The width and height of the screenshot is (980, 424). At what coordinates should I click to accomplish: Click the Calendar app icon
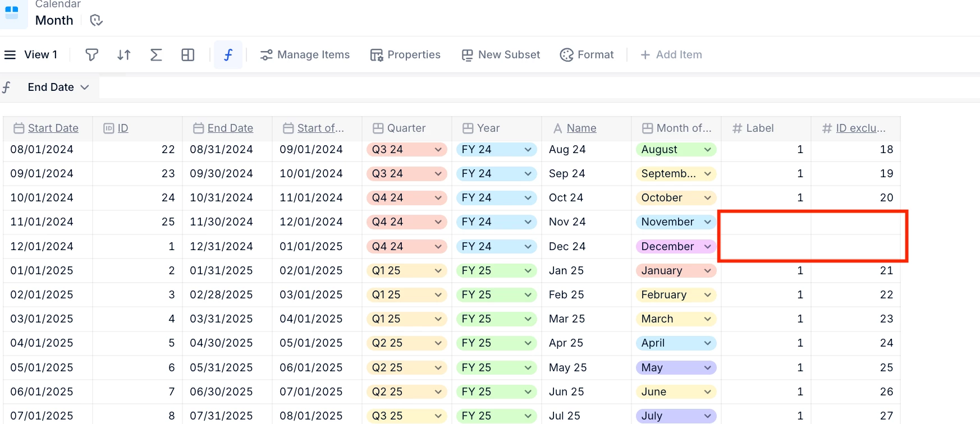tap(12, 13)
